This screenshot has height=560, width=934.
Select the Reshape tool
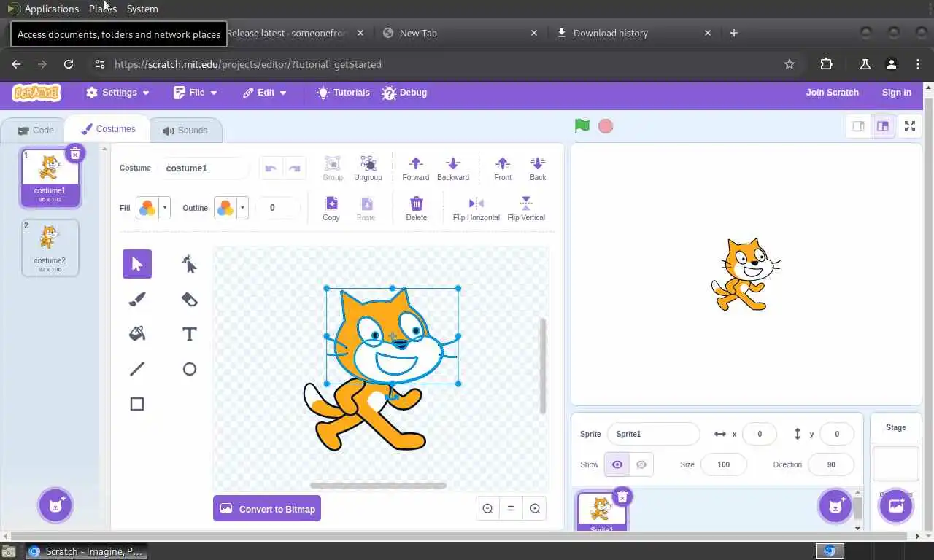tap(190, 264)
